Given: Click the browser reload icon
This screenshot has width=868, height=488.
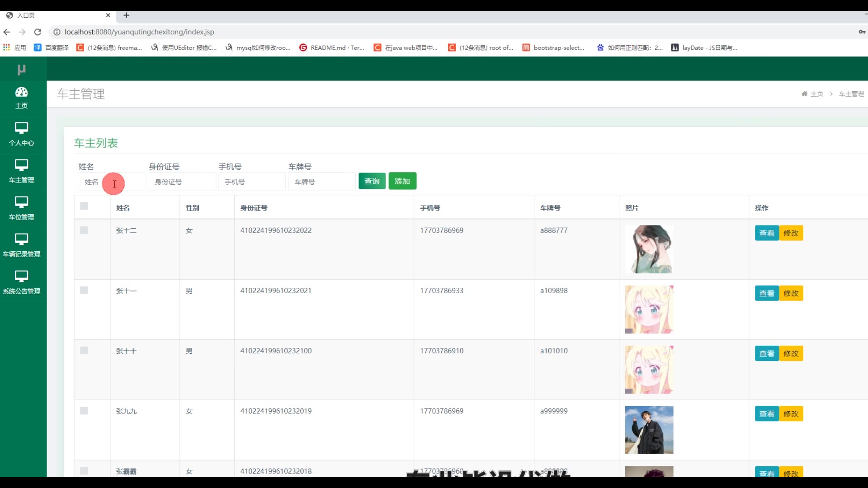Looking at the screenshot, I should pyautogui.click(x=38, y=32).
